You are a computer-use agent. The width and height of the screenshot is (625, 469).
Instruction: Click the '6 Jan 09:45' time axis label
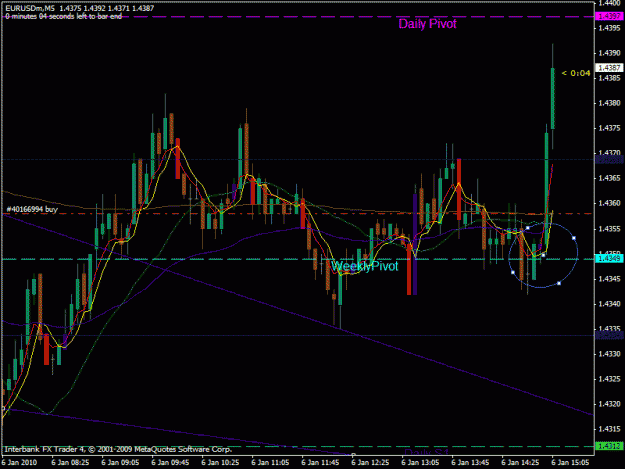tap(170, 463)
